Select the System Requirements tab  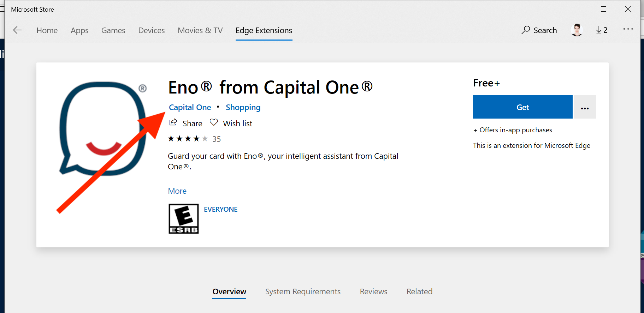coord(303,291)
